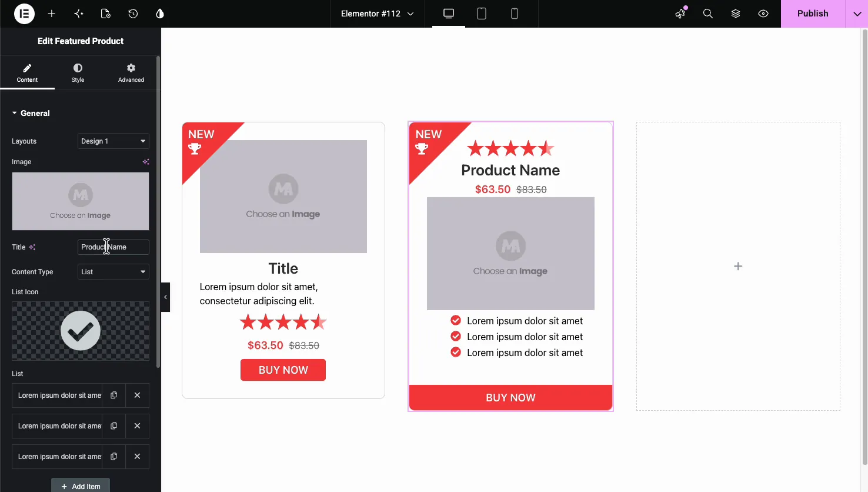The width and height of the screenshot is (868, 492).
Task: Click the Add Element plus icon
Action: (52, 14)
